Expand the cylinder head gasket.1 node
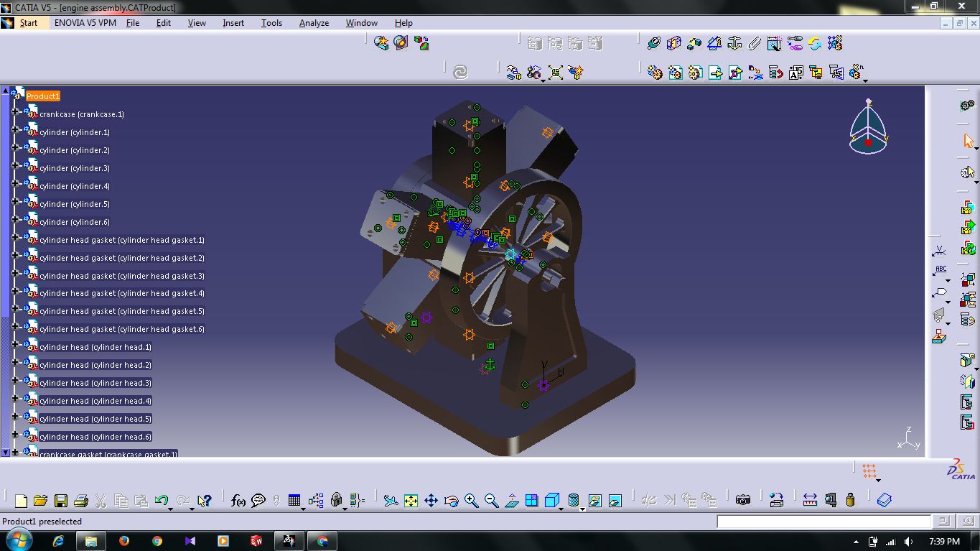Viewport: 980px width, 551px height. tap(15, 237)
